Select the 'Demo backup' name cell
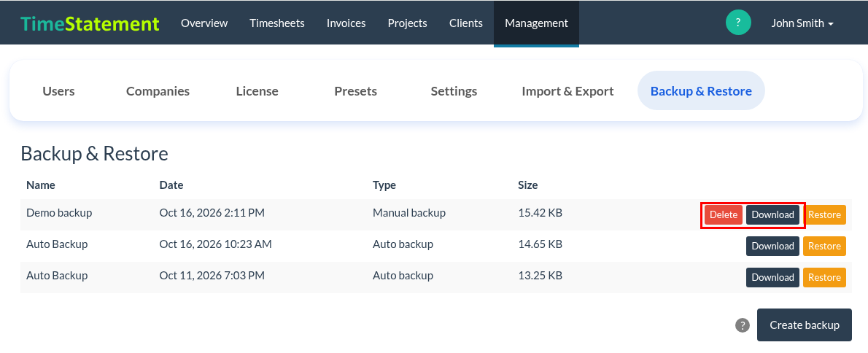This screenshot has width=868, height=353. click(59, 212)
